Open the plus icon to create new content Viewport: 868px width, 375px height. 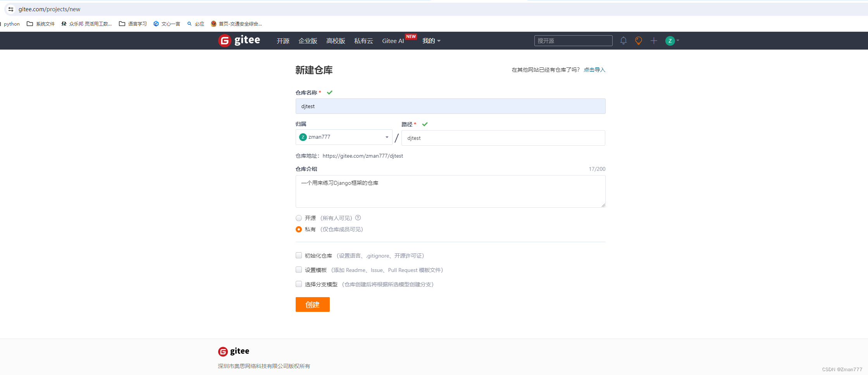(654, 40)
